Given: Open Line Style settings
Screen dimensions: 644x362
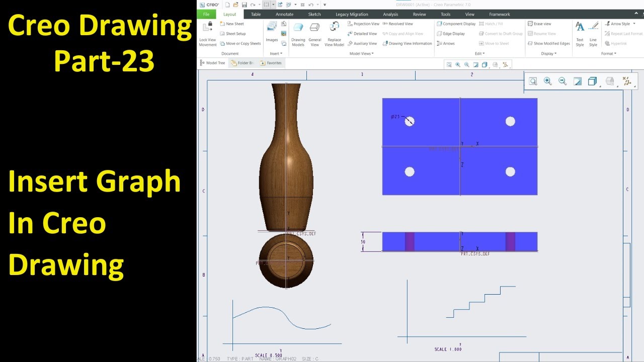Looking at the screenshot, I should (593, 34).
